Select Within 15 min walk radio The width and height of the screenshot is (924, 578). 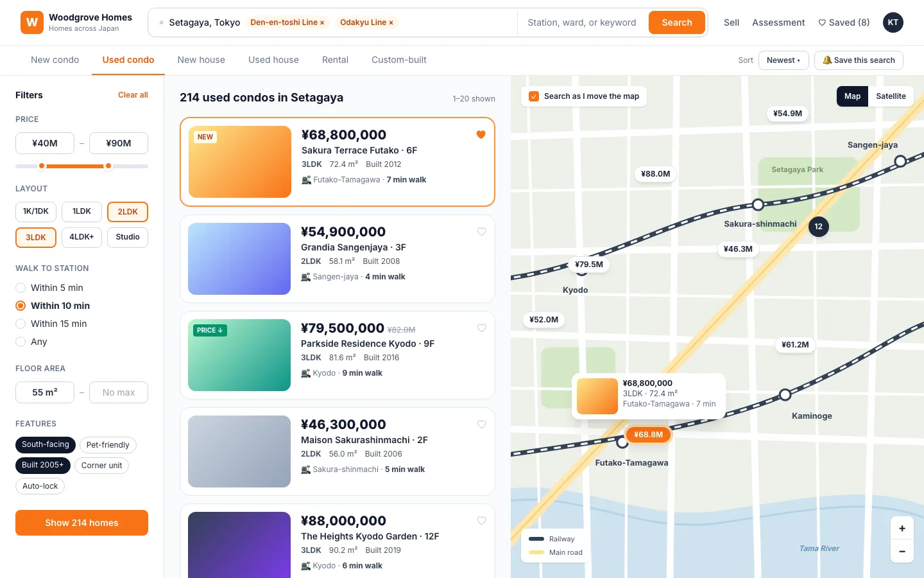[x=21, y=324]
